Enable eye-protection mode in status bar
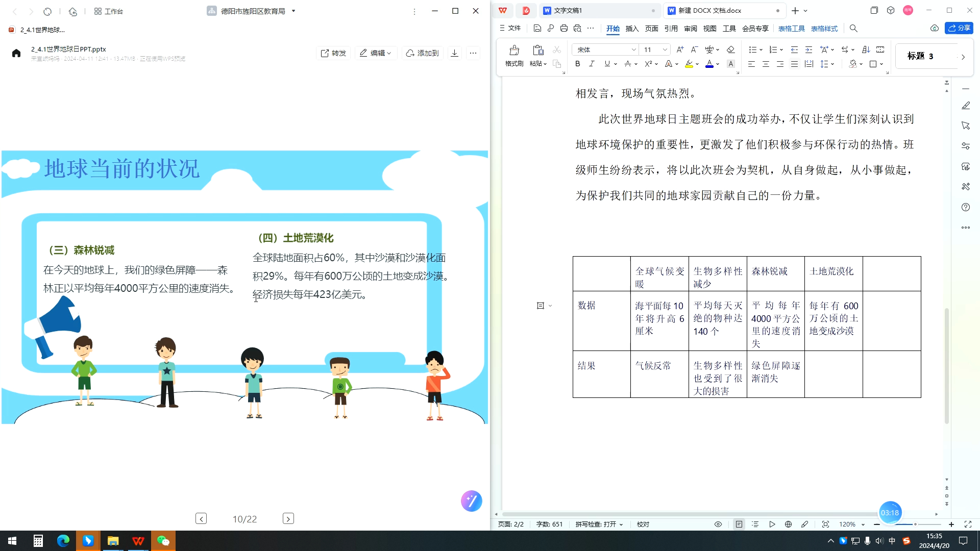 pos(718,524)
